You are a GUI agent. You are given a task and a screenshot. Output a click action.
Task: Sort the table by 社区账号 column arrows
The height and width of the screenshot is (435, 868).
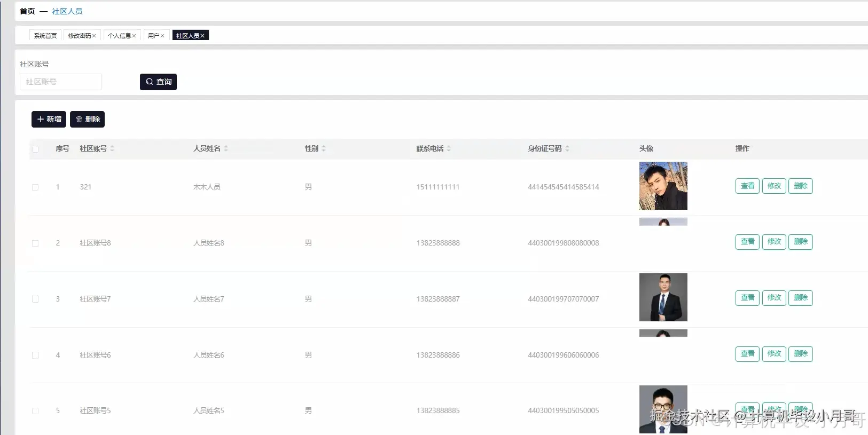[112, 148]
